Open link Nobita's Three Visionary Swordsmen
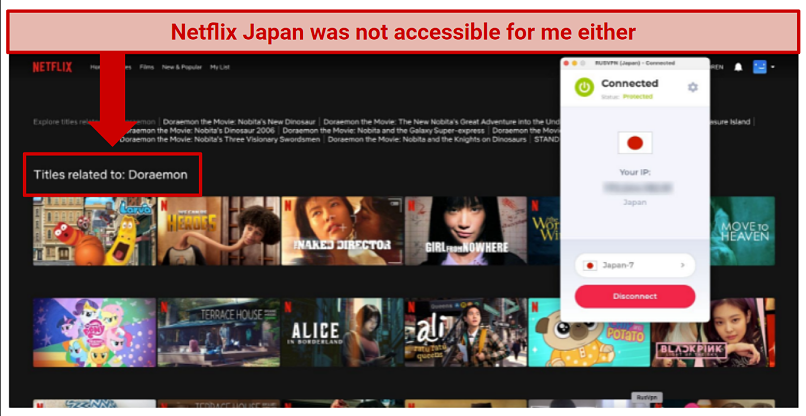Viewport: 806px width, 416px height. click(219, 139)
